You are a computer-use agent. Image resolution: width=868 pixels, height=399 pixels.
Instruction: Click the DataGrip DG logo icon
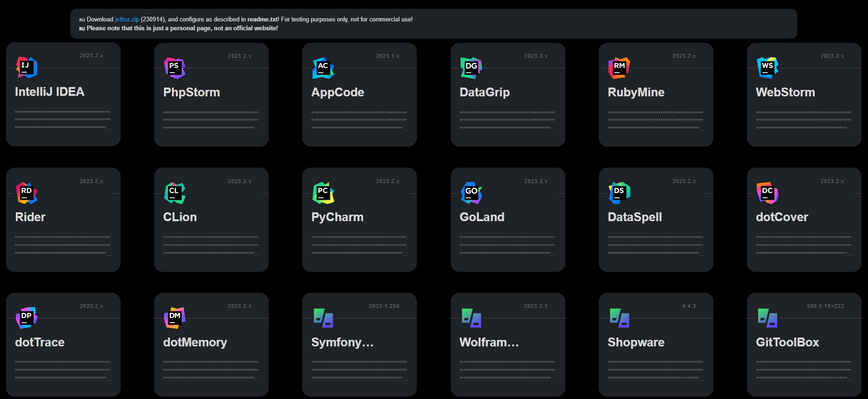point(471,68)
